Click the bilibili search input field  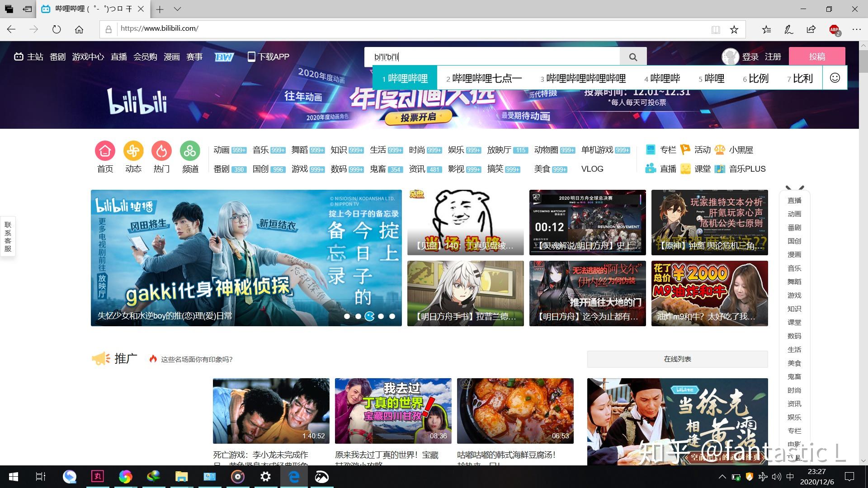(492, 57)
